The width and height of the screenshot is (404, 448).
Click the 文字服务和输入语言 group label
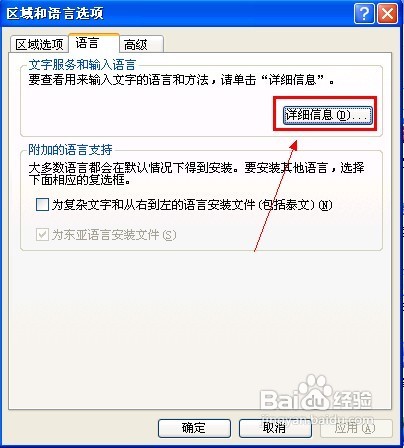pyautogui.click(x=82, y=64)
